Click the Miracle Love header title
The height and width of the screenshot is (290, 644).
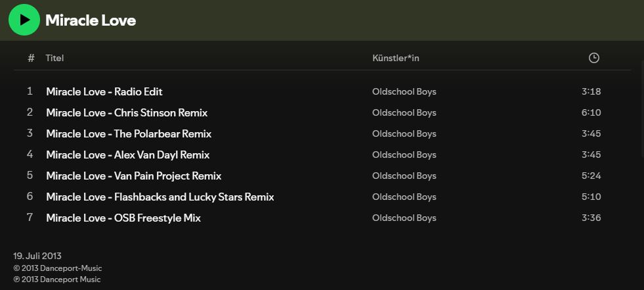(x=91, y=20)
